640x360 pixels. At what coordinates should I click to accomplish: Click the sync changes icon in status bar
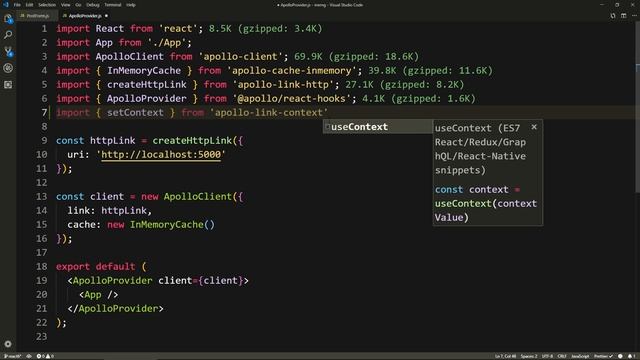pos(29,356)
